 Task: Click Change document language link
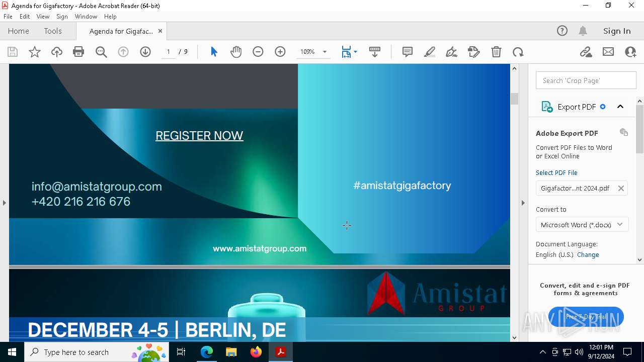pos(588,254)
